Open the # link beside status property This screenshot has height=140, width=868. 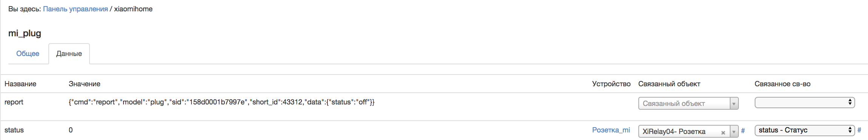859,130
